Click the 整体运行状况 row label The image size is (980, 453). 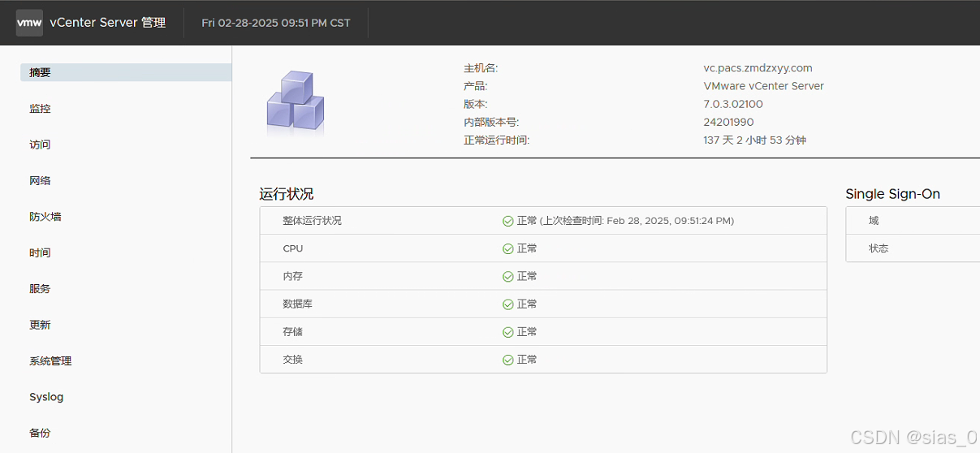pyautogui.click(x=313, y=221)
